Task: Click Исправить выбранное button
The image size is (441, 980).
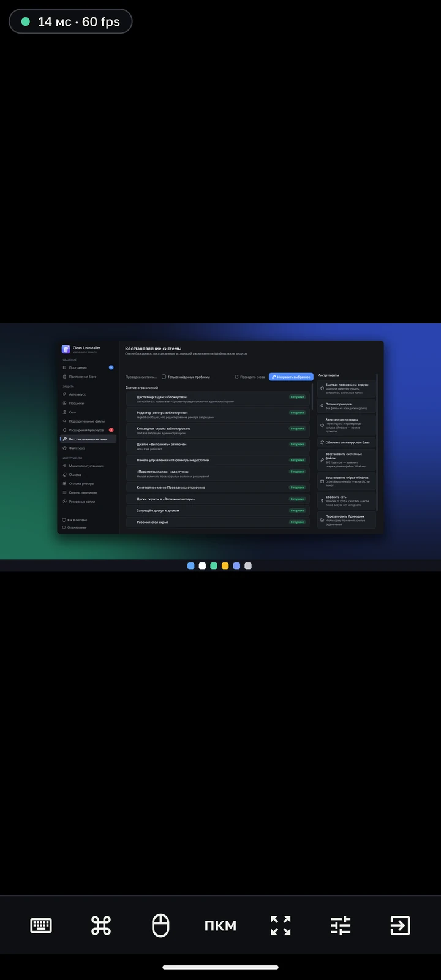Action: [x=291, y=377]
